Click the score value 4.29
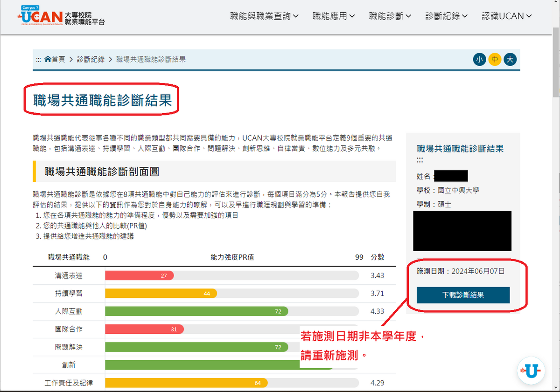Image resolution: width=560 pixels, height=392 pixels. tap(377, 383)
